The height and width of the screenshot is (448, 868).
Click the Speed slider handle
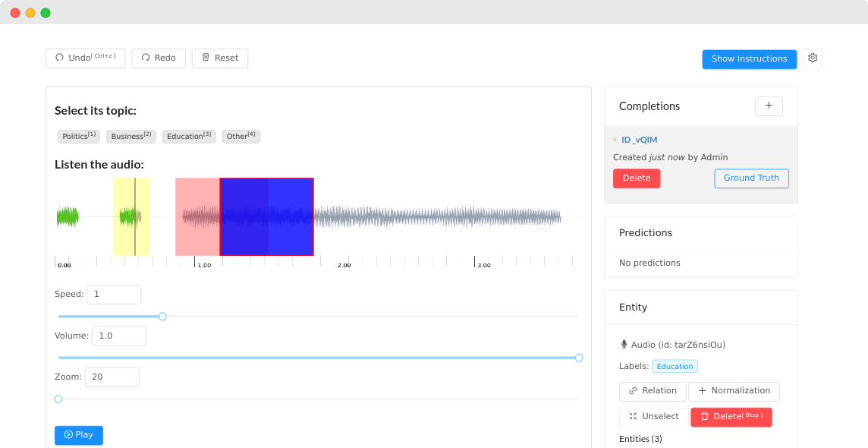[x=162, y=317]
